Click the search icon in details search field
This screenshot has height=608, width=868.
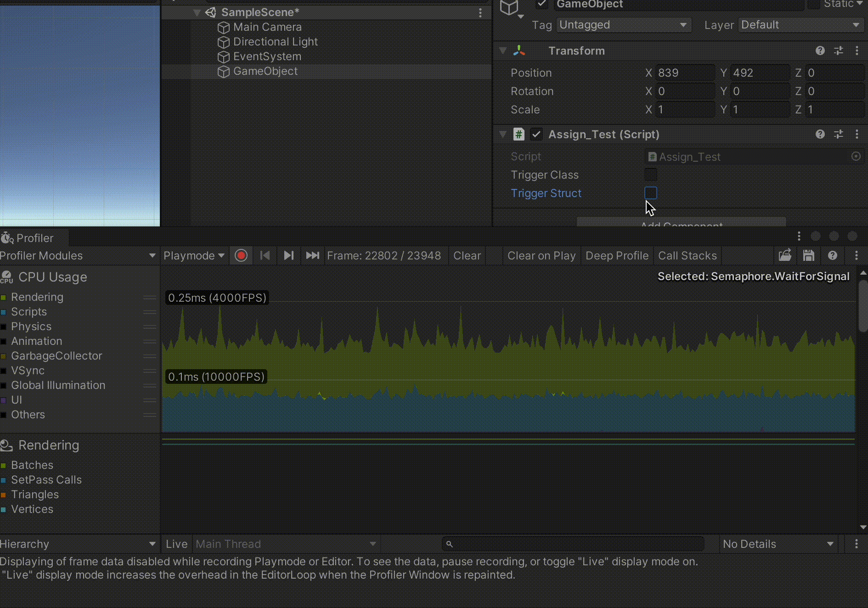[449, 544]
